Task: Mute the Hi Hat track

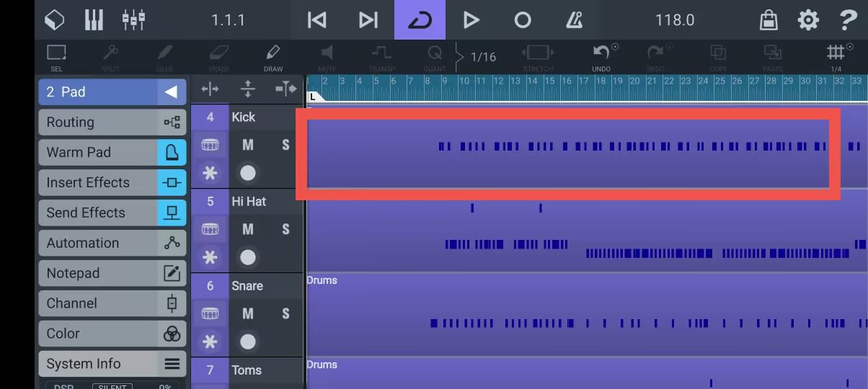Action: [x=248, y=229]
